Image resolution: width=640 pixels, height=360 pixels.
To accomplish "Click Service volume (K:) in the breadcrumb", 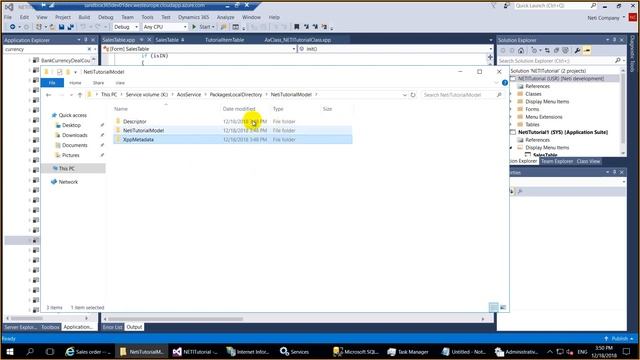I will [x=147, y=95].
